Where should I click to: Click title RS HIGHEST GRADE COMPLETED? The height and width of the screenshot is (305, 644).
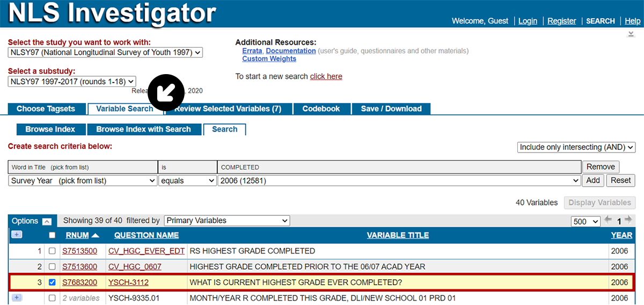pos(252,251)
